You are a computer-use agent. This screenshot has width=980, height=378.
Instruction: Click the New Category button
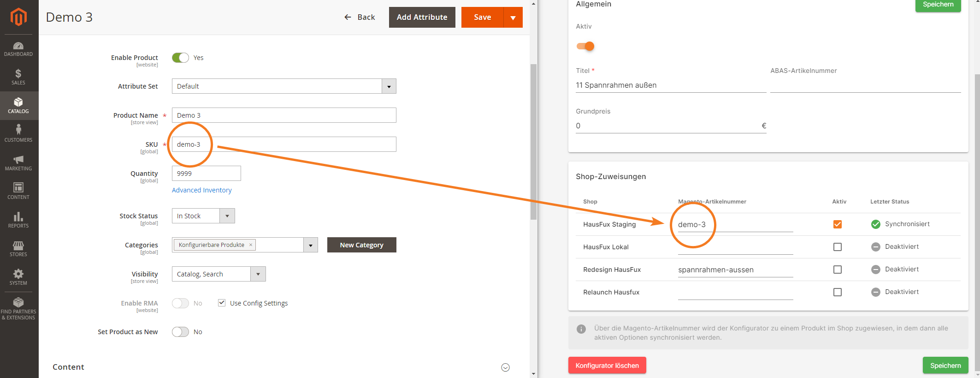(362, 245)
